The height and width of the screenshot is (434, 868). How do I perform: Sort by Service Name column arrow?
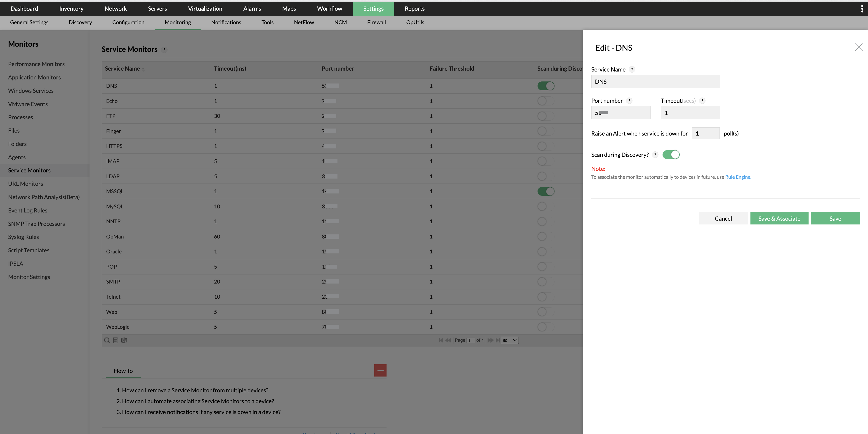click(x=143, y=69)
